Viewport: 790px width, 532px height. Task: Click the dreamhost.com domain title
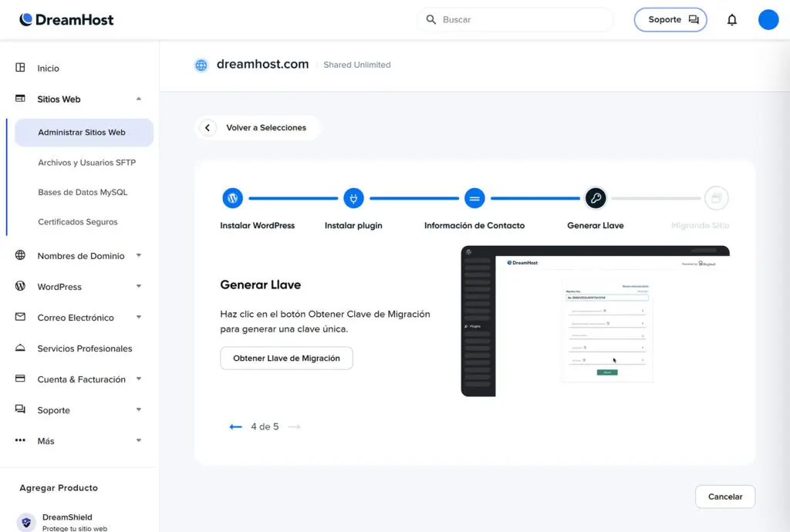tap(262, 65)
